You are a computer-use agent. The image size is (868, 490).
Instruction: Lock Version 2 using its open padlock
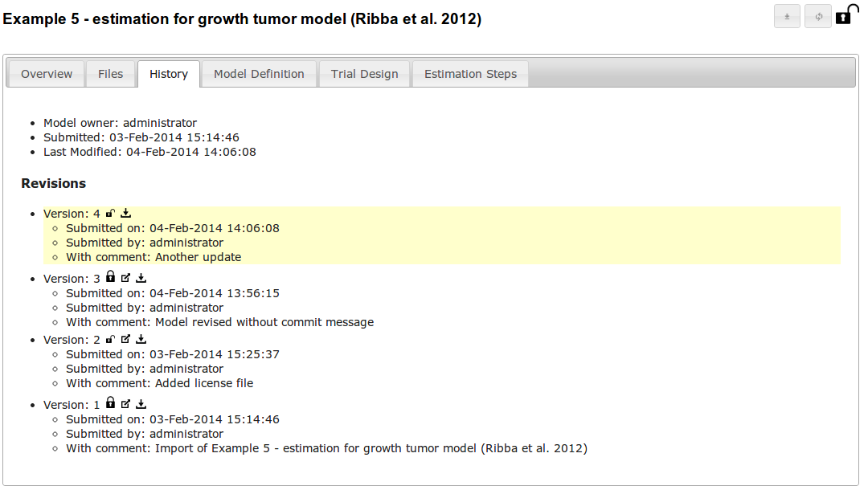[109, 339]
